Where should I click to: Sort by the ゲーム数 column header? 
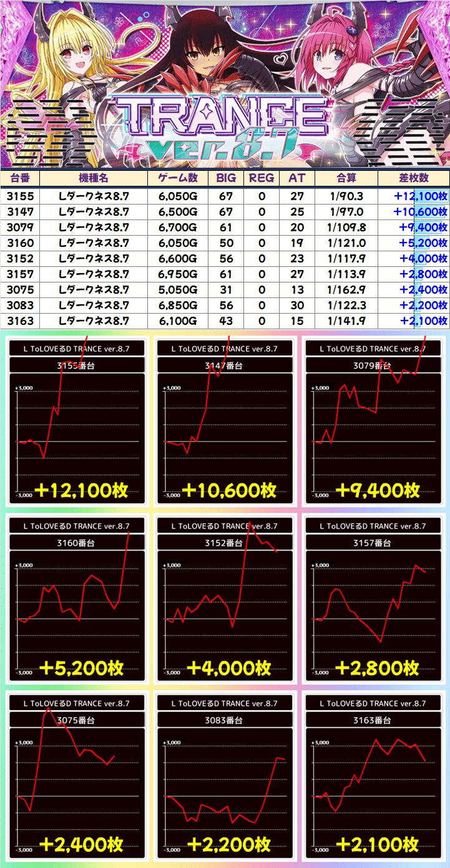(x=178, y=178)
